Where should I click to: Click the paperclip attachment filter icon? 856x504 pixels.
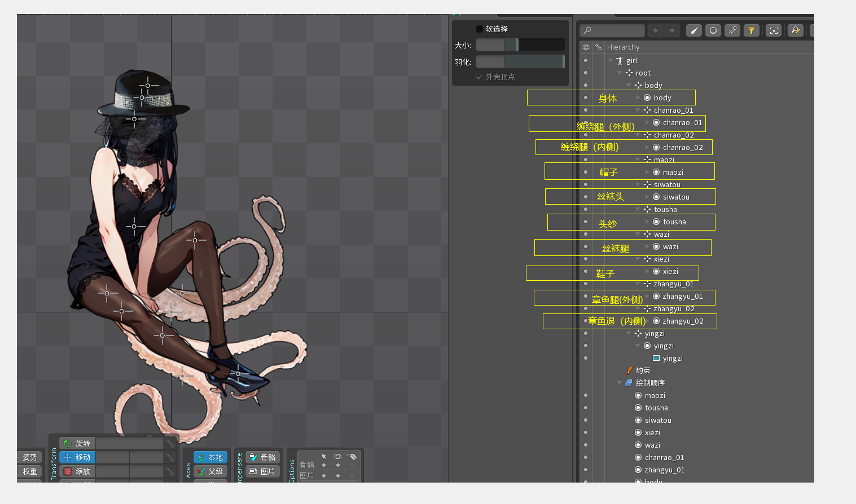pyautogui.click(x=732, y=30)
